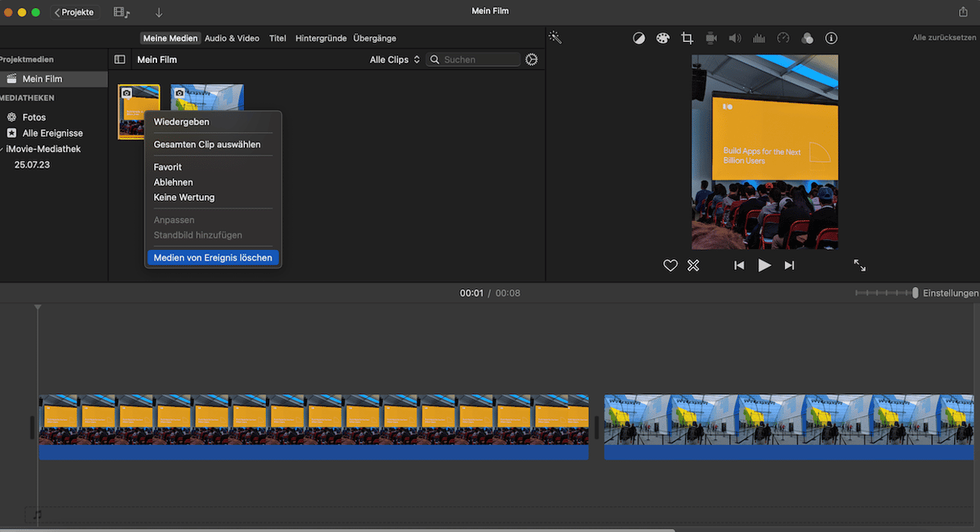Toggle favorite with the heart icon

pos(670,265)
